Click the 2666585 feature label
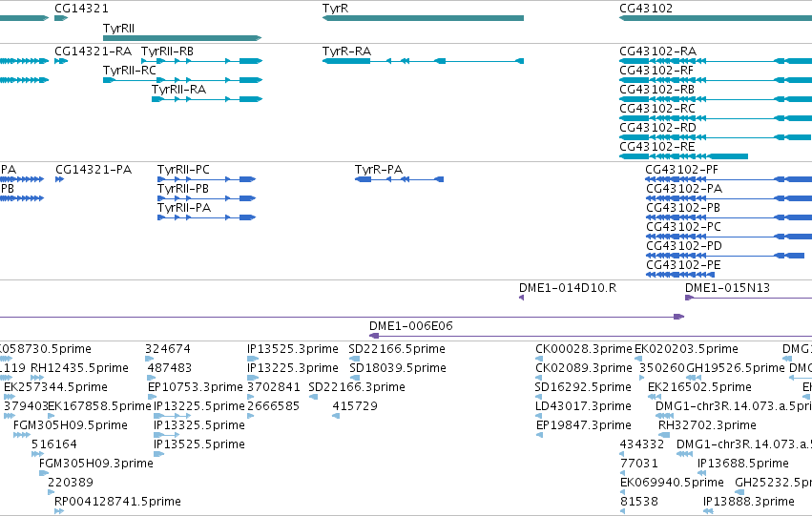 [x=273, y=407]
